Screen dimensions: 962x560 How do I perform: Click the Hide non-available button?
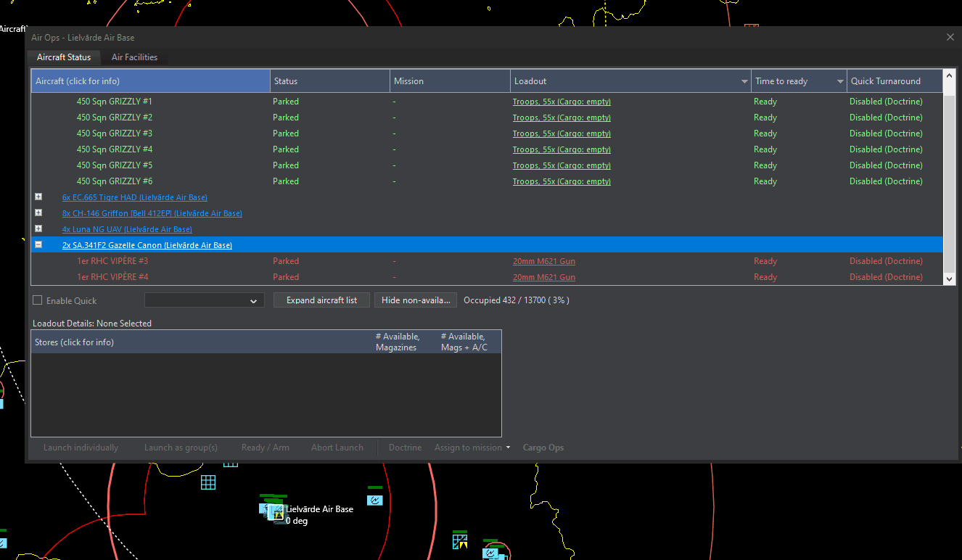[416, 300]
